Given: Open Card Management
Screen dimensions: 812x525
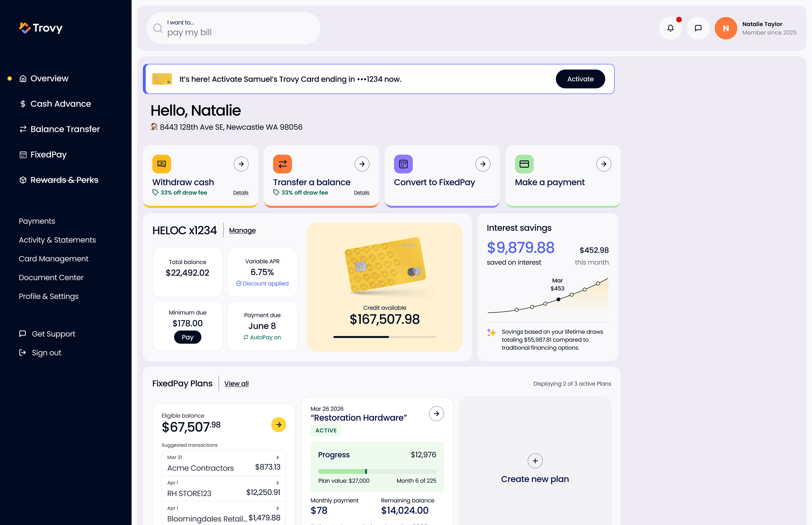Looking at the screenshot, I should coord(54,259).
